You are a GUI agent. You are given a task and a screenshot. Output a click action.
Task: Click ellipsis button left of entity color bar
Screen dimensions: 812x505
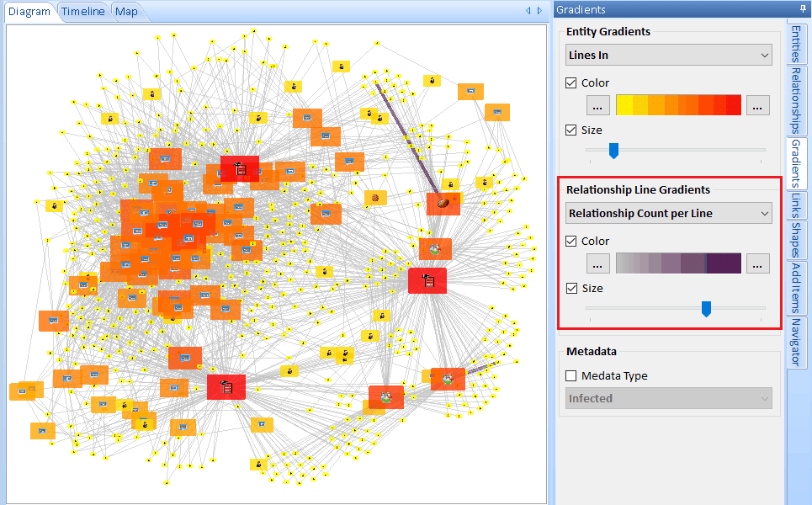click(597, 106)
